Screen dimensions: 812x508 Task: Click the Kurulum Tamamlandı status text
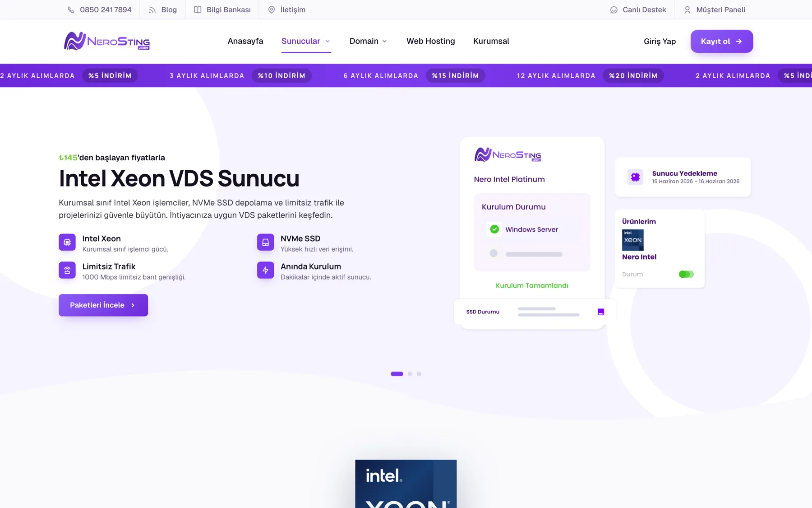click(x=532, y=286)
